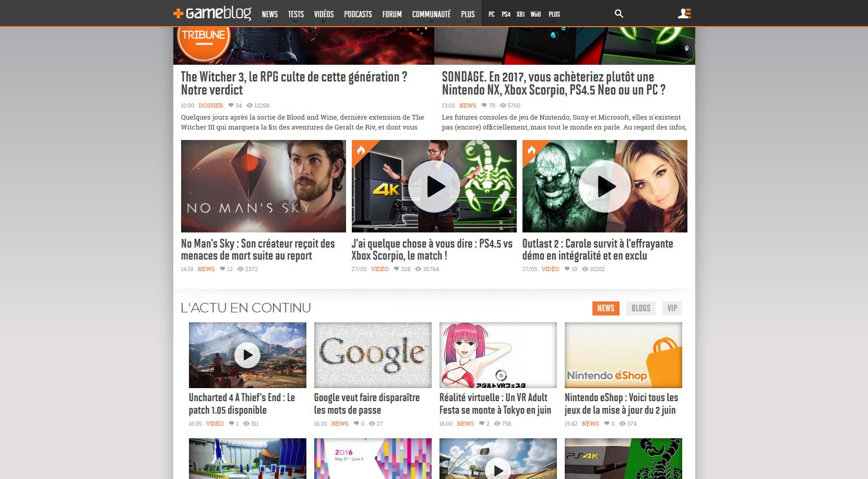Viewport: 868px width, 479px height.
Task: Open the COMMUNAUTÉ menu
Action: pyautogui.click(x=431, y=14)
